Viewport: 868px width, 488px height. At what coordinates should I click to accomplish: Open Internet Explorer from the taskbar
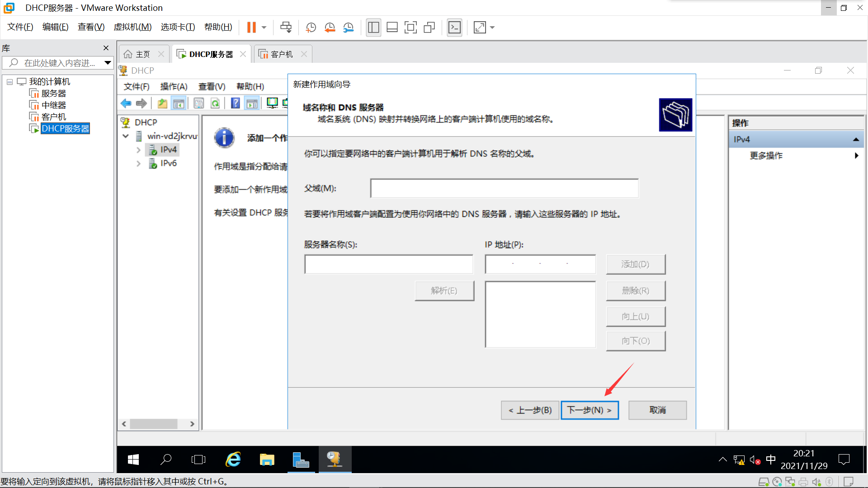(x=233, y=460)
